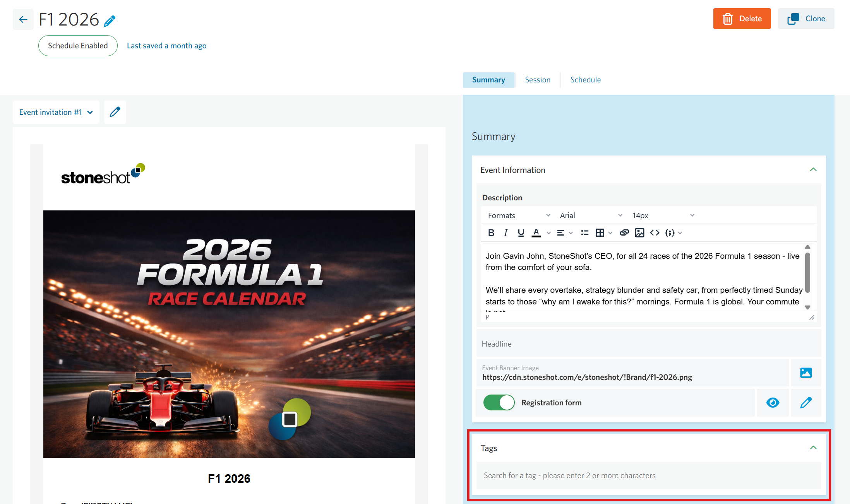Preview registration form with eye icon

click(773, 403)
